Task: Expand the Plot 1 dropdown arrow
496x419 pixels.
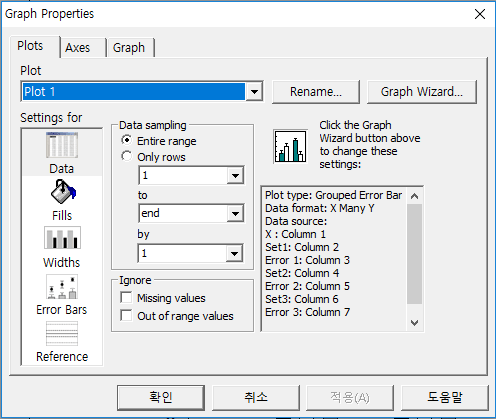Action: [254, 92]
